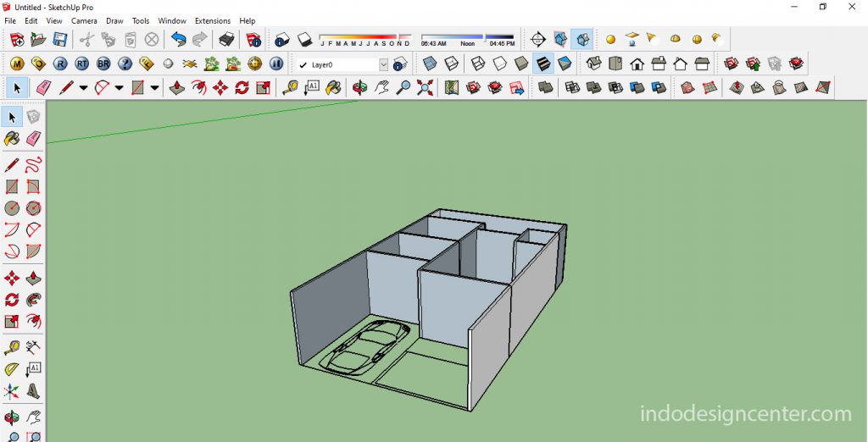Enable Shaded face style
The width and height of the screenshot is (868, 442).
click(521, 64)
